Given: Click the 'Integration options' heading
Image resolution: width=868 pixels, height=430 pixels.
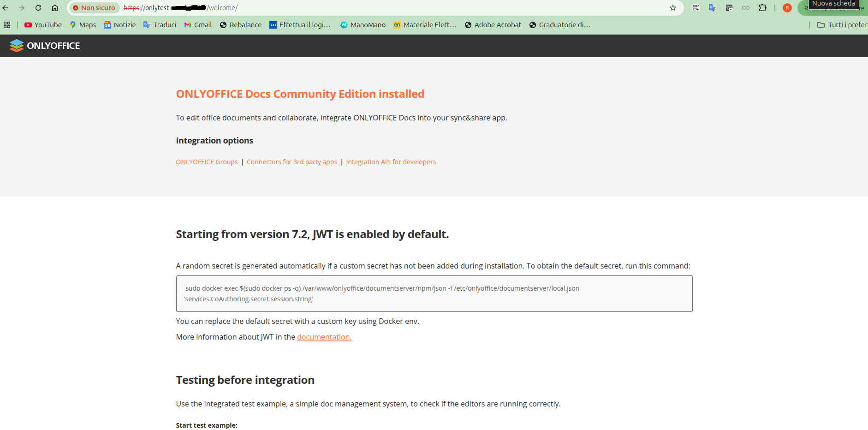Looking at the screenshot, I should [214, 140].
